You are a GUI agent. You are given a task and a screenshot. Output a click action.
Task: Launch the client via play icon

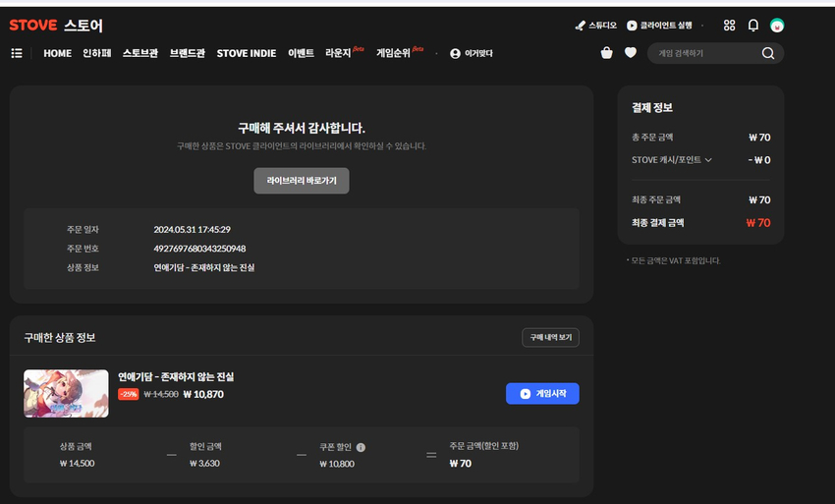(x=659, y=25)
